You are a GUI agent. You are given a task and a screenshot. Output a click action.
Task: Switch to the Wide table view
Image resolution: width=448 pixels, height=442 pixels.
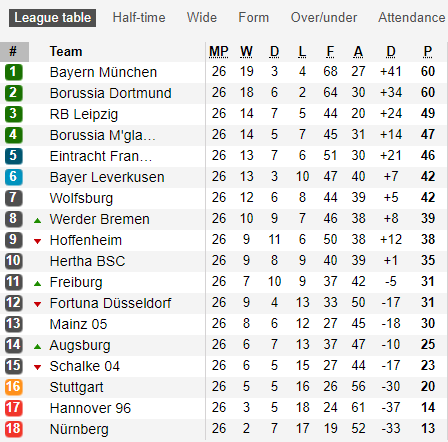coord(202,18)
